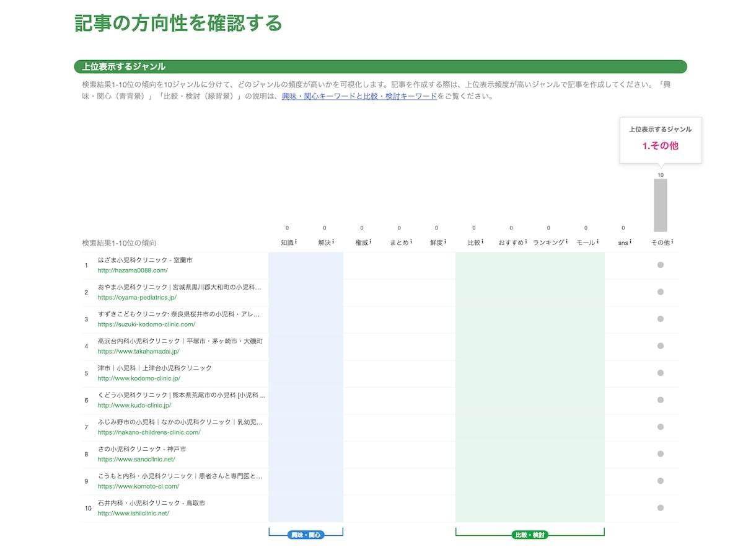Image resolution: width=756 pixels, height=552 pixels.
Task: Click the その他 dot for 上津台小児科クリニック row
Action: 661,373
